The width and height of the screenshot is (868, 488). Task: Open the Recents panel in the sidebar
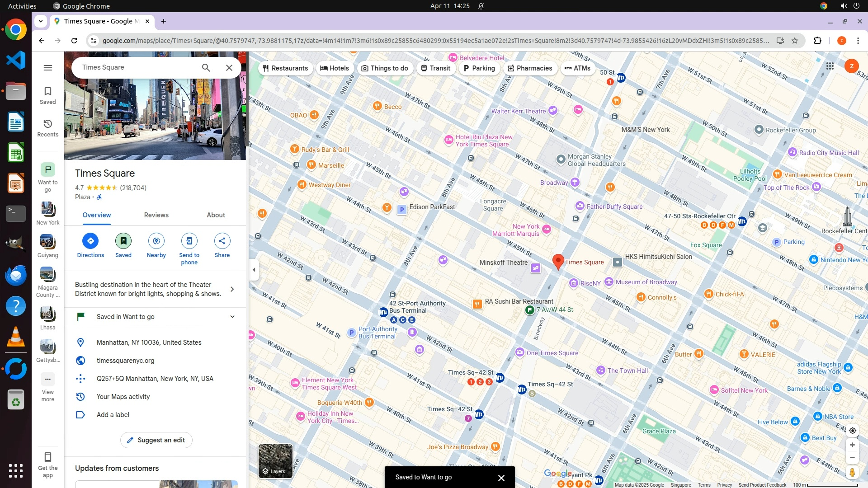pos(48,128)
